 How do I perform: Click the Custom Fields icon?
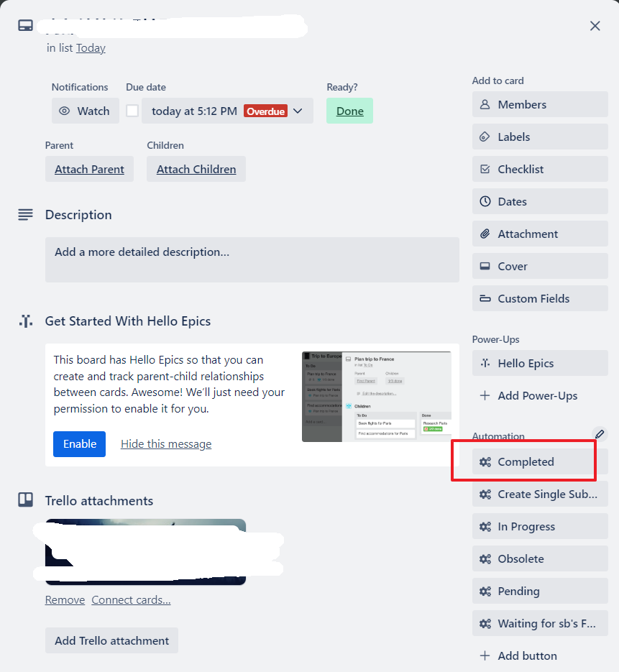[485, 299]
